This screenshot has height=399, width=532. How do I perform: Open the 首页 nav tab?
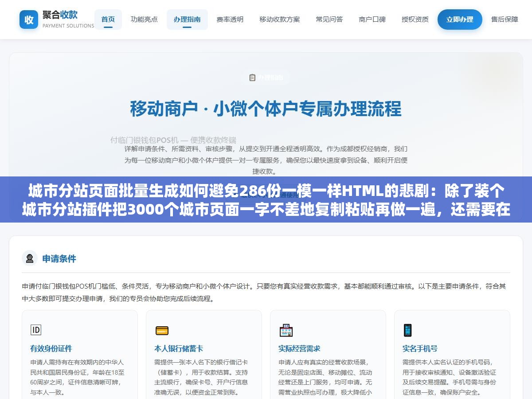coord(108,20)
